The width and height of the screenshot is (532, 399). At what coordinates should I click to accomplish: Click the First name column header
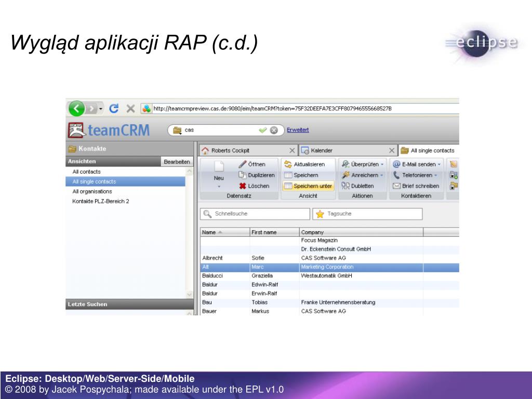pos(275,232)
